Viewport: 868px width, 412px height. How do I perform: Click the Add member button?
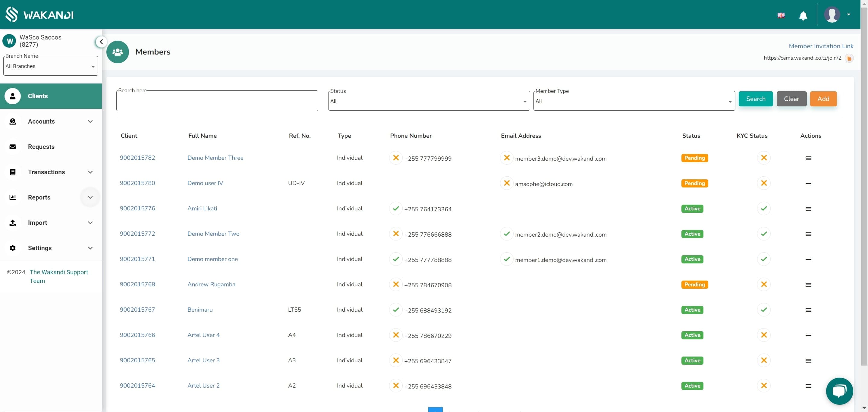click(x=823, y=99)
